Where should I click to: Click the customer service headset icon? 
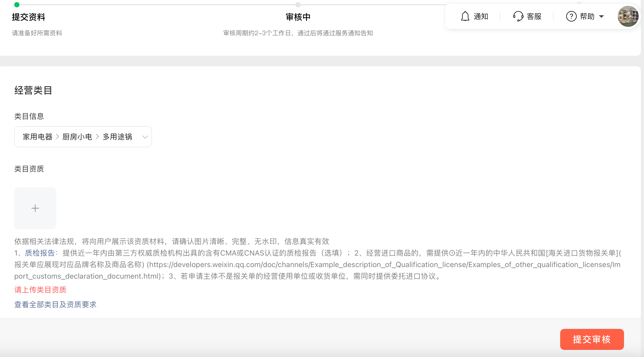(518, 16)
